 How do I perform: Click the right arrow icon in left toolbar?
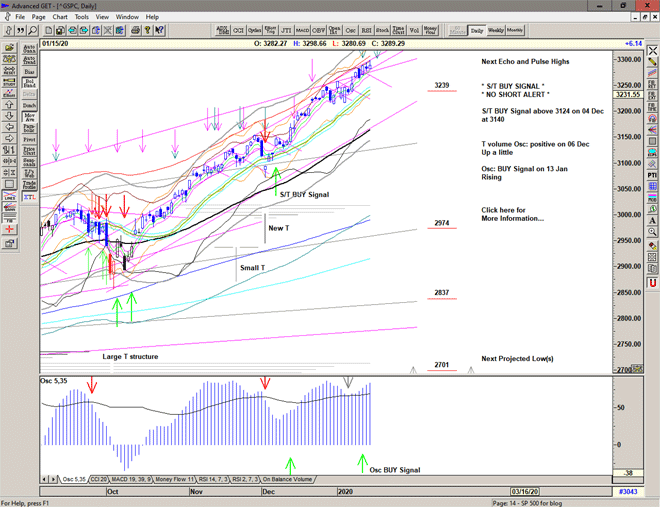9,138
